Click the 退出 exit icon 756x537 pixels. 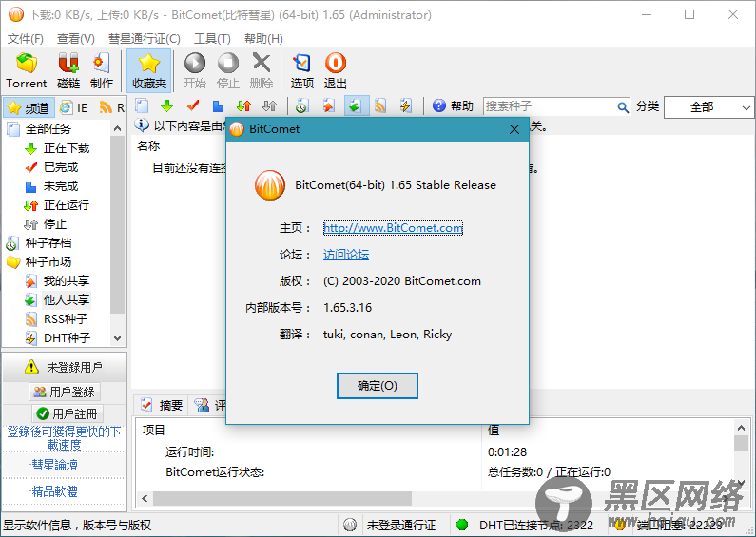coord(336,70)
